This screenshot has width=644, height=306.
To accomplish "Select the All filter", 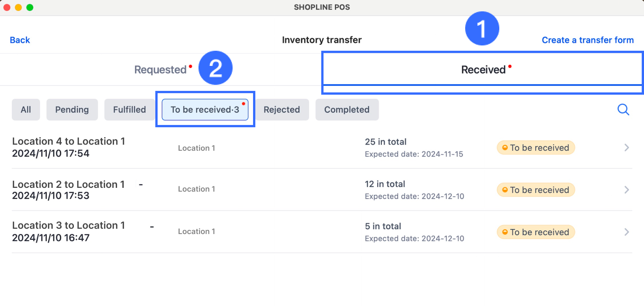I will tap(26, 110).
